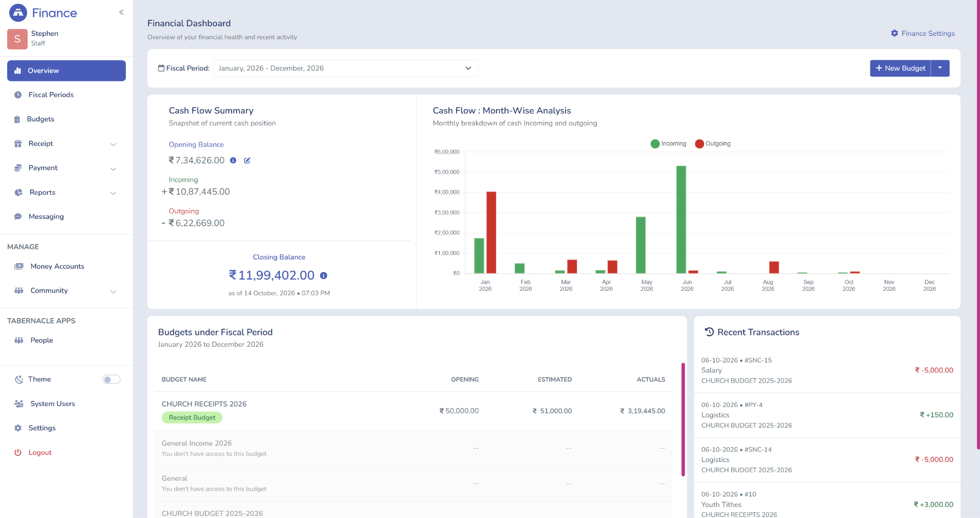The height and width of the screenshot is (518, 980).
Task: Click the Receipt Budget tag
Action: point(192,418)
